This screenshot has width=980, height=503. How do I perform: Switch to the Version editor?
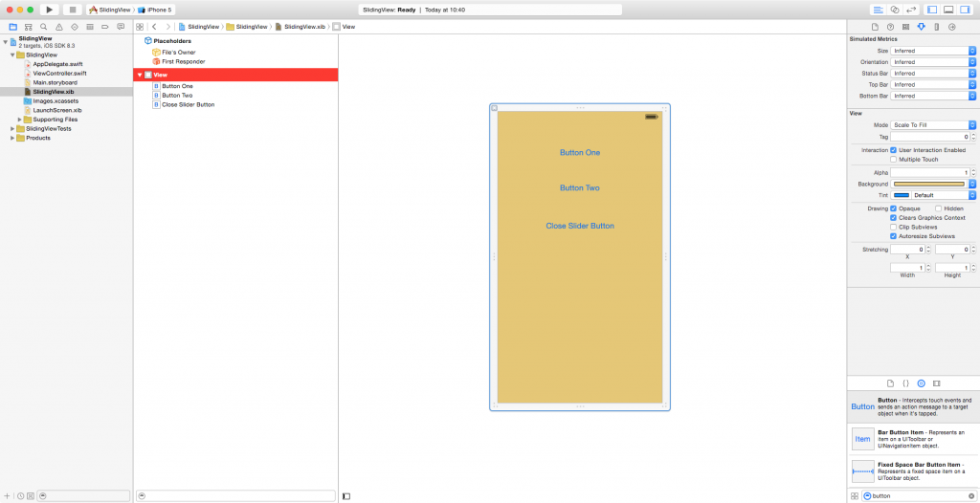(x=911, y=10)
